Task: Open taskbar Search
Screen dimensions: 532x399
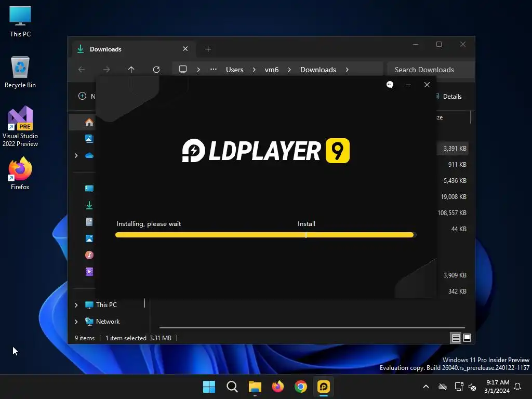Action: pyautogui.click(x=232, y=387)
